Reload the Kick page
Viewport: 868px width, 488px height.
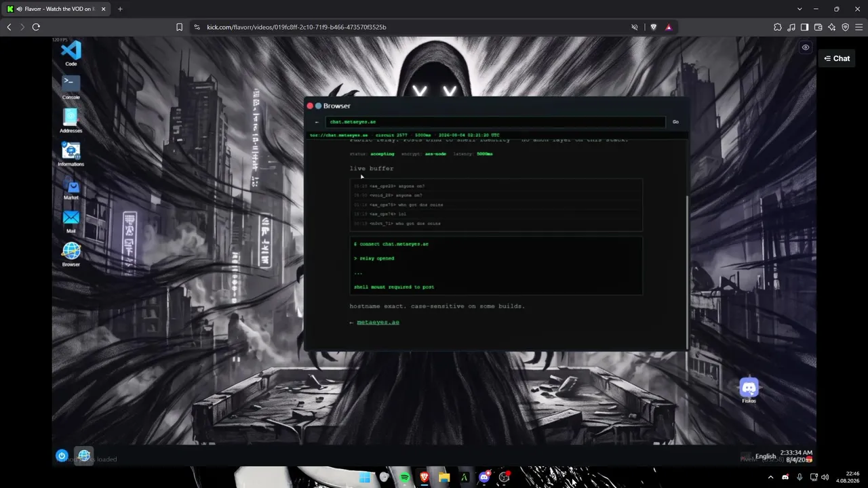(x=36, y=27)
